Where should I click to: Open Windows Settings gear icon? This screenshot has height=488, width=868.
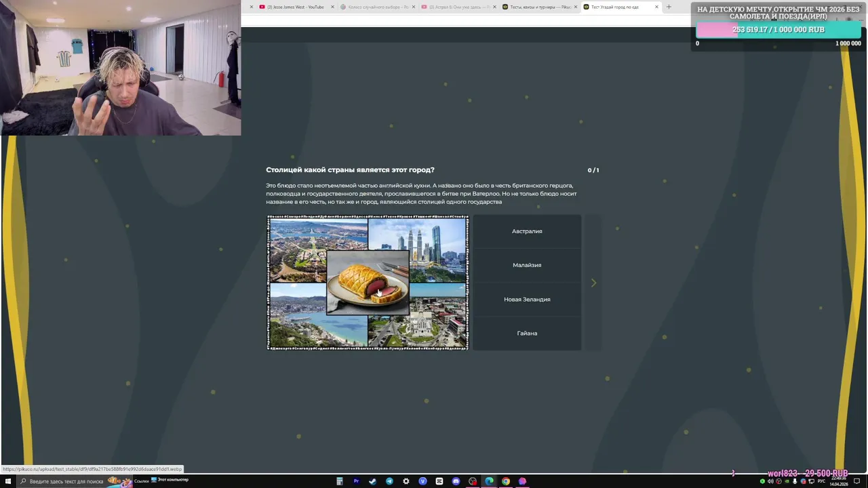click(x=406, y=481)
